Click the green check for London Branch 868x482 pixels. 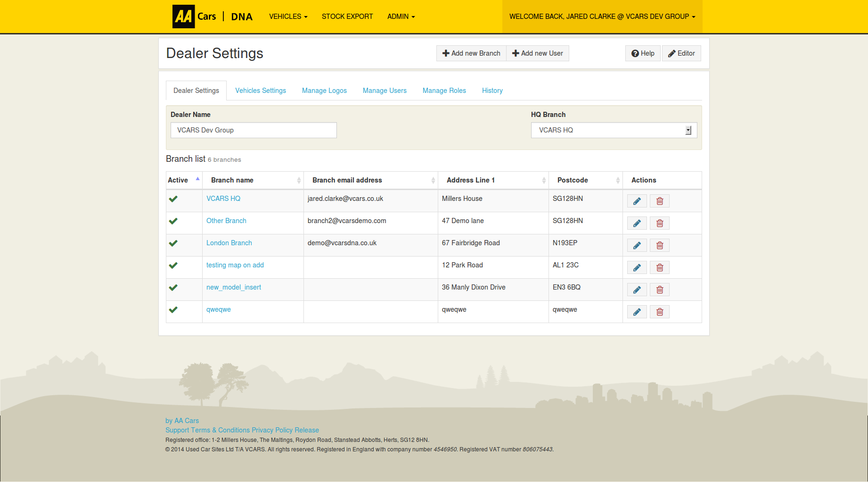tap(173, 243)
